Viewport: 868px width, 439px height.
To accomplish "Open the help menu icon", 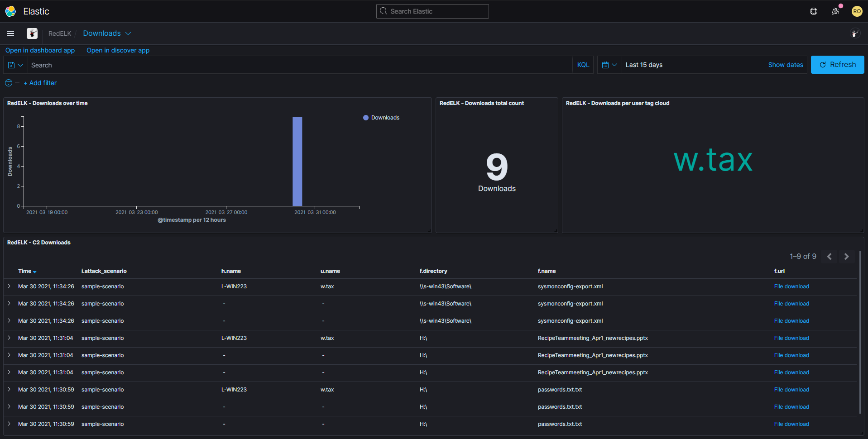I will tap(814, 11).
